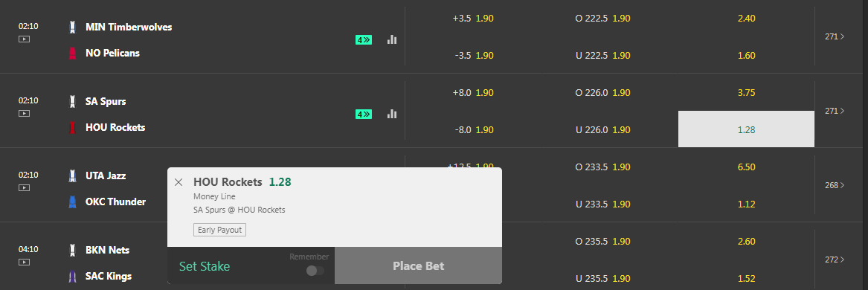Screen dimensions: 868x290
Task: Expand 272 markets for Nets vs Kings
Action: click(835, 259)
